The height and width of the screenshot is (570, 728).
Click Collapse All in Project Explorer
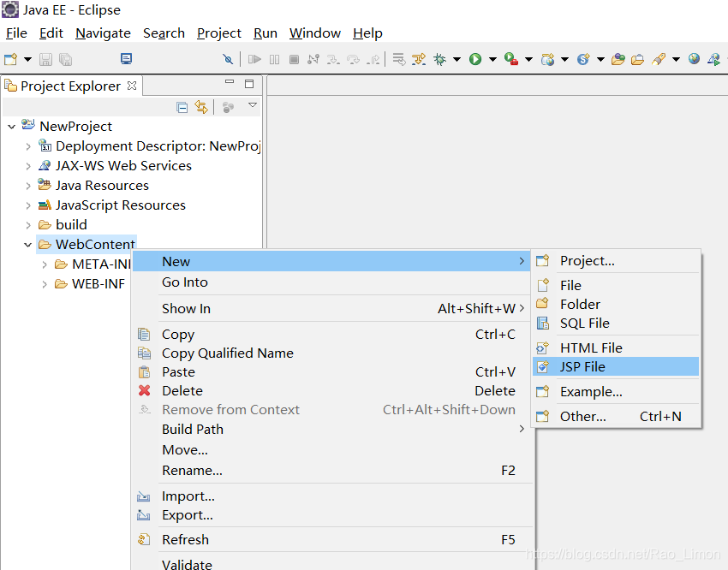tap(182, 108)
